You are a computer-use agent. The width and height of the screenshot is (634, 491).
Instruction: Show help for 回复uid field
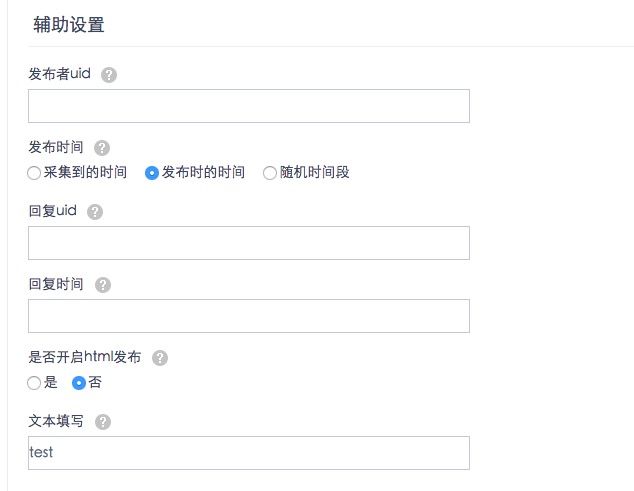[x=95, y=212]
